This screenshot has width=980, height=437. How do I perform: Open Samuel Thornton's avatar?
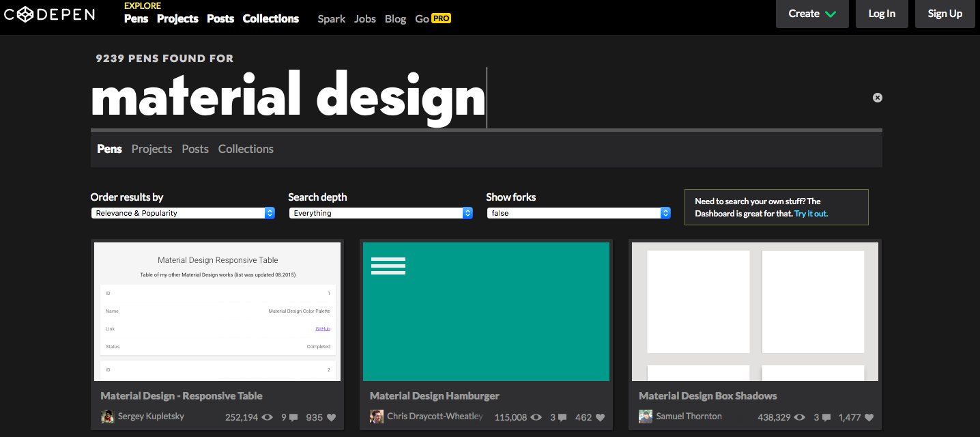[x=646, y=417]
